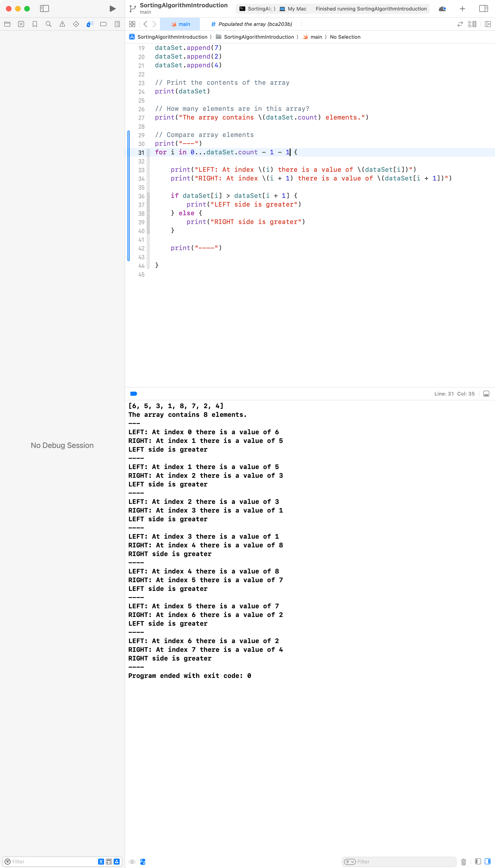Screen dimensions: 495x868
Task: Open the Editor Options menu in the toolbar
Action: 473,24
